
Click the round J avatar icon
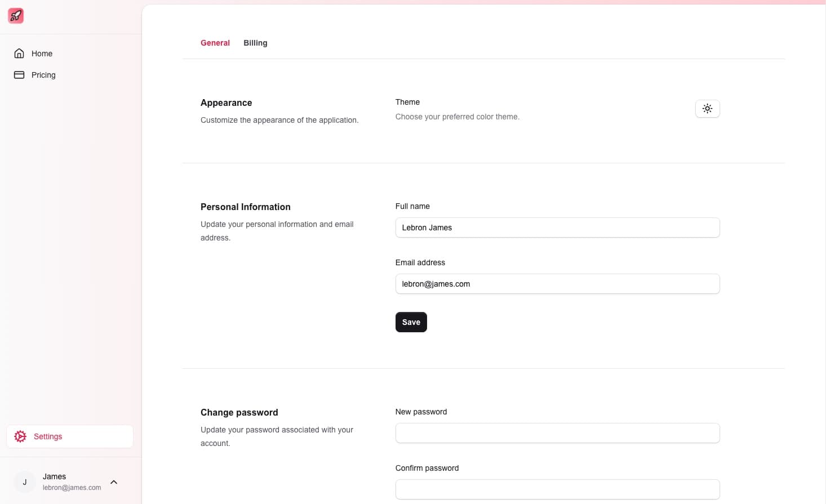(x=25, y=482)
